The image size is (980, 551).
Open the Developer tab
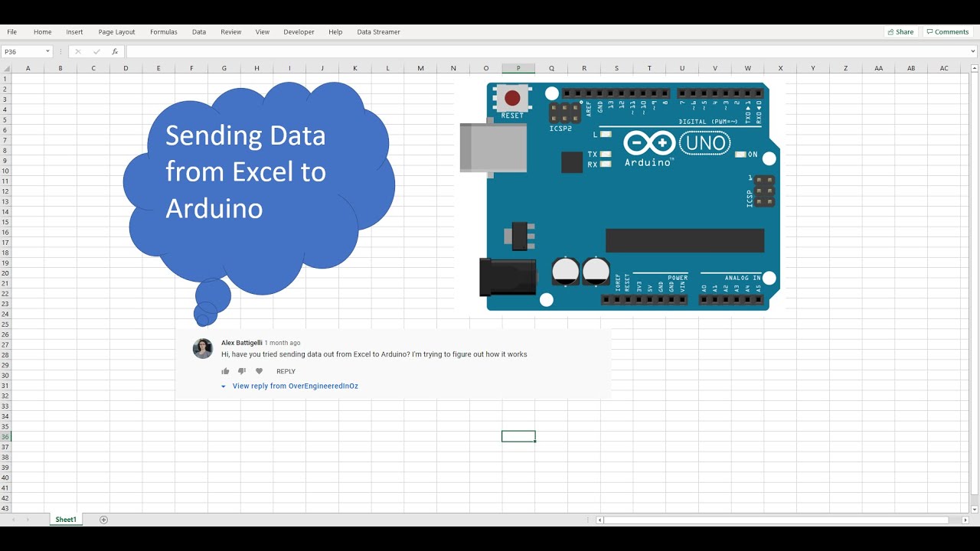[299, 32]
